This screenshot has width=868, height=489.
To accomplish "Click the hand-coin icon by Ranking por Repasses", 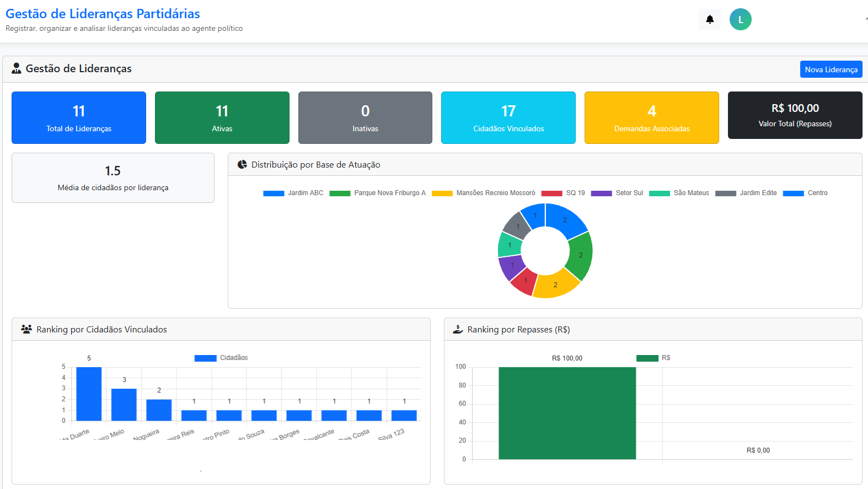I will coord(458,329).
